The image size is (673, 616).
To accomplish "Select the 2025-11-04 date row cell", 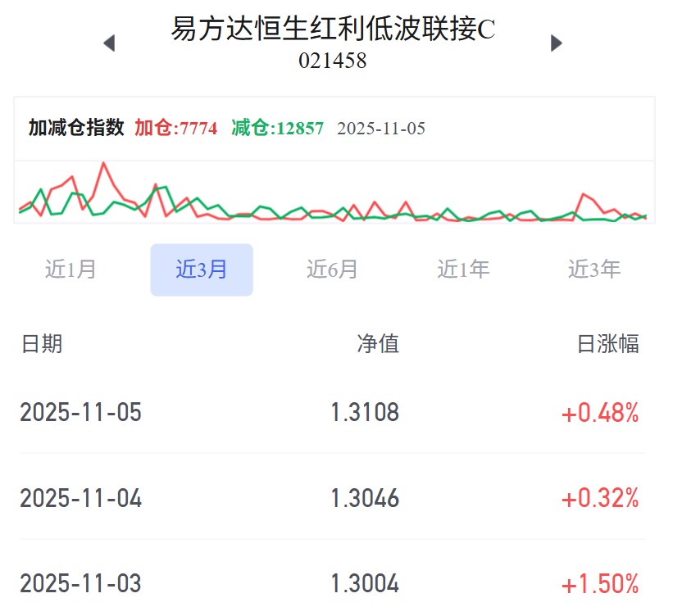I will (80, 498).
